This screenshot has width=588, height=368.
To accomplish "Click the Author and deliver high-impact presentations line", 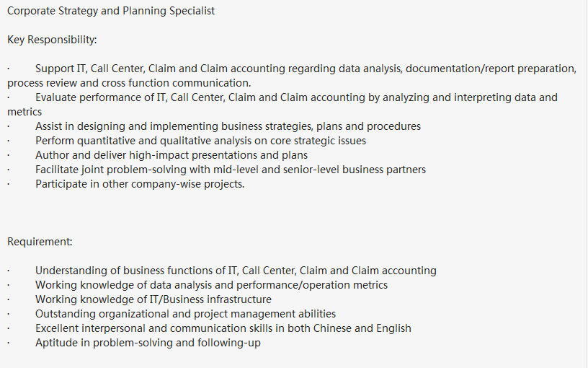I will point(171,155).
